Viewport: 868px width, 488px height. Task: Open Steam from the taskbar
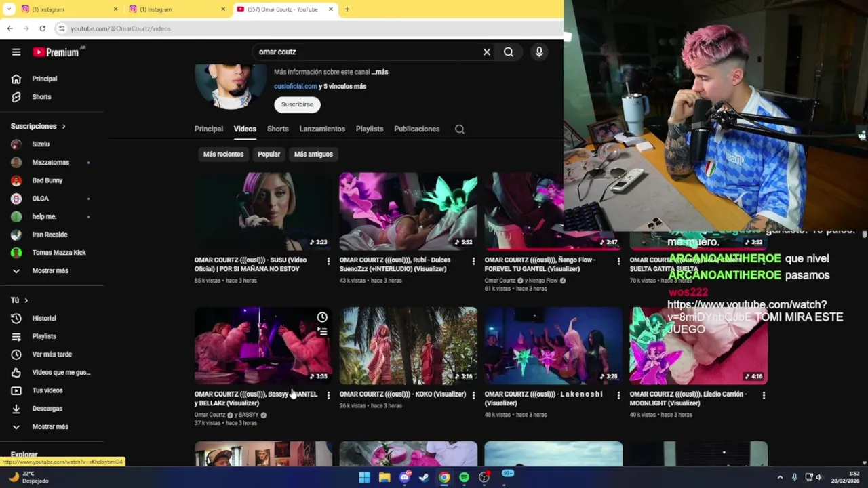(x=424, y=477)
